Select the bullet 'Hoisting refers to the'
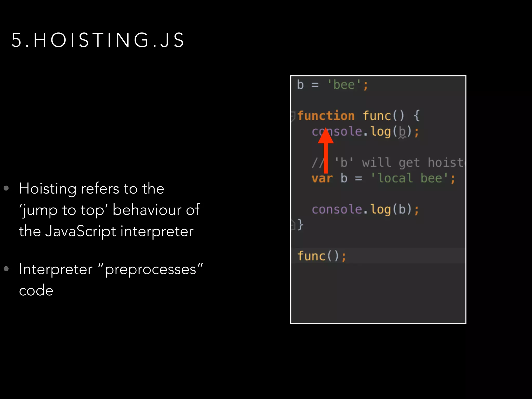532x399 pixels. (x=91, y=189)
